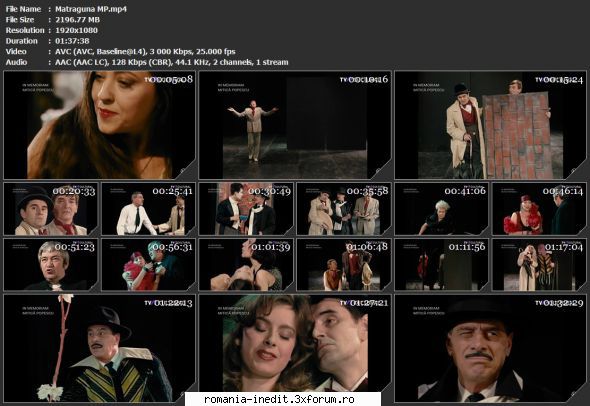This screenshot has width=590, height=406.
Task: Click the file name text Matraguna MP.mp4
Action: coord(91,9)
